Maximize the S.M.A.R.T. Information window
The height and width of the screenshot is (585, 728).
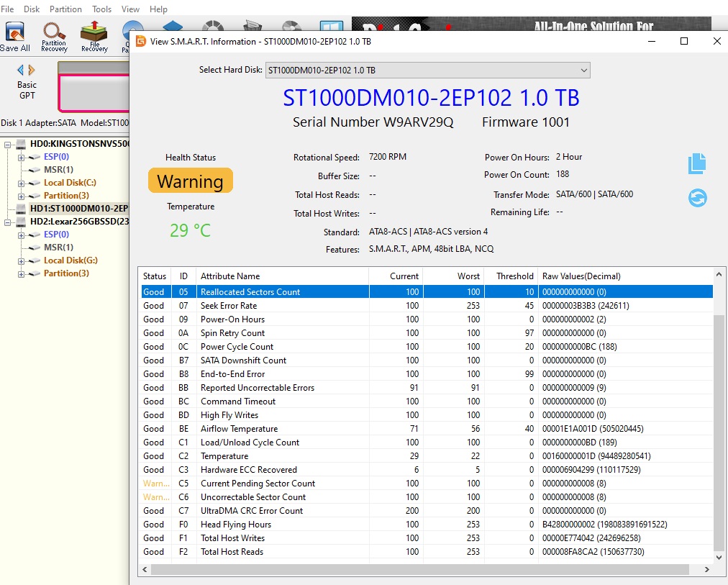(684, 41)
